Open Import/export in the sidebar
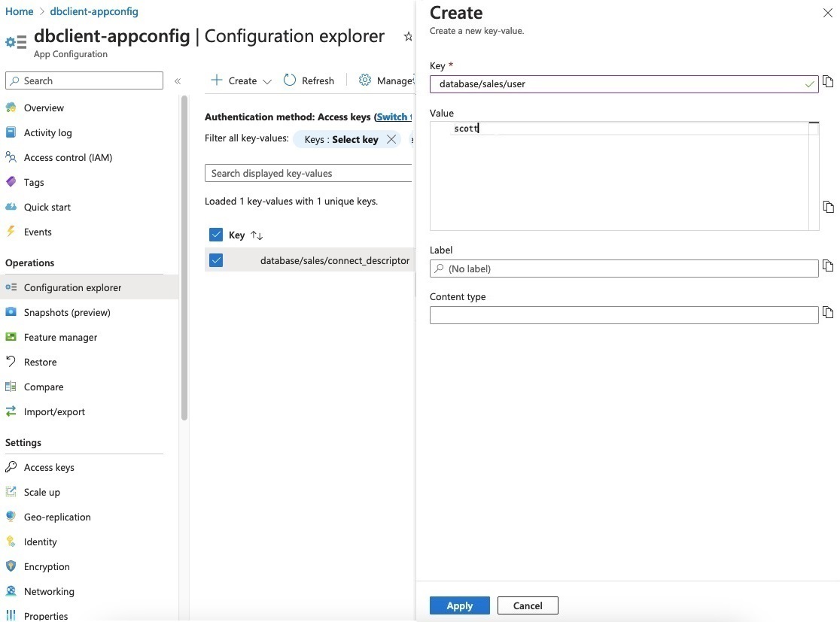 click(x=54, y=411)
